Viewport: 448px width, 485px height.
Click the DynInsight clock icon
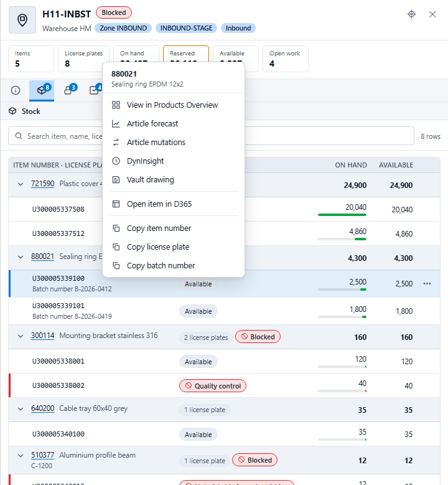116,161
